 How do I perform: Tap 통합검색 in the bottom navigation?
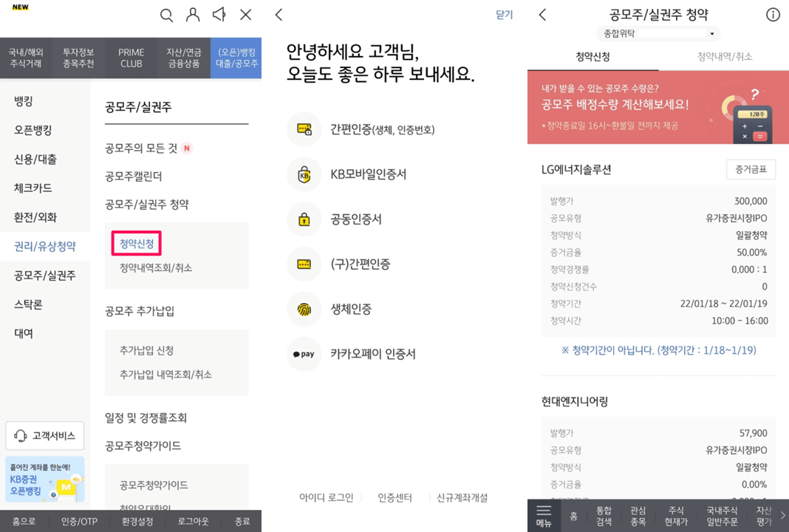point(604,516)
